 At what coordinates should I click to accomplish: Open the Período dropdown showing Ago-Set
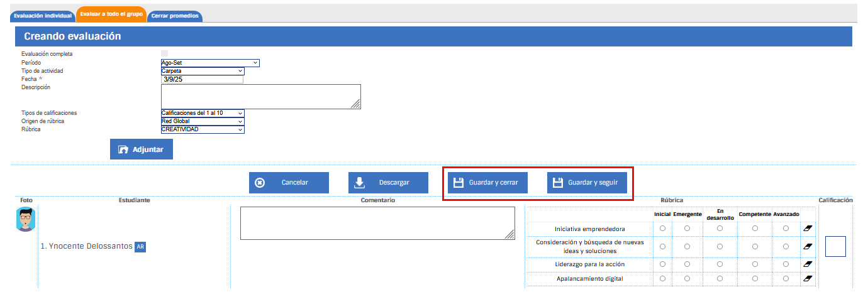coord(210,63)
